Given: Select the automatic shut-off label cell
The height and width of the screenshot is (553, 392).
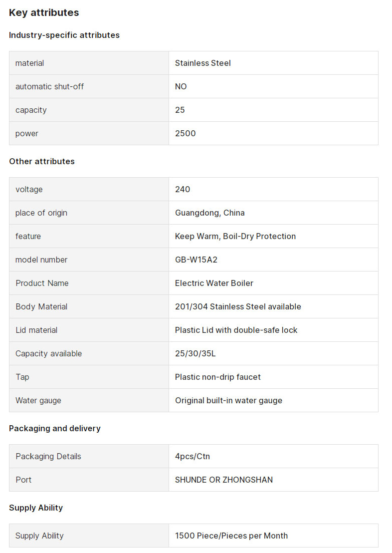Looking at the screenshot, I should 89,86.
